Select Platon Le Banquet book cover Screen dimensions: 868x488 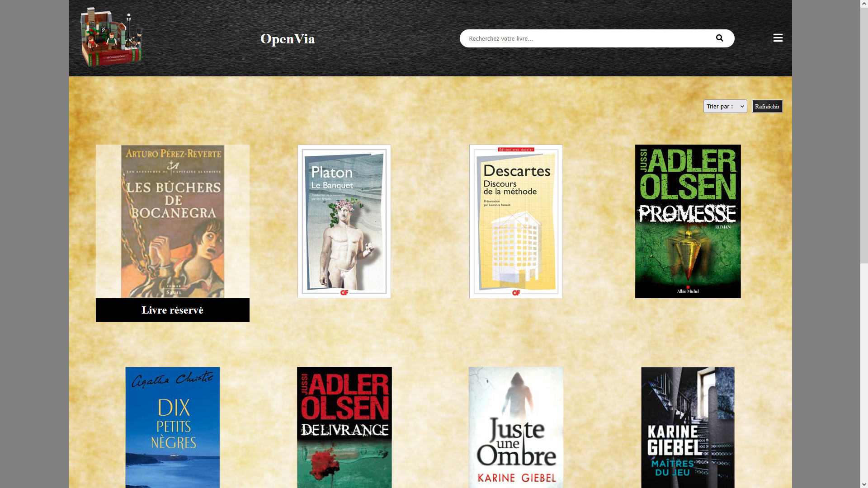[x=344, y=221]
